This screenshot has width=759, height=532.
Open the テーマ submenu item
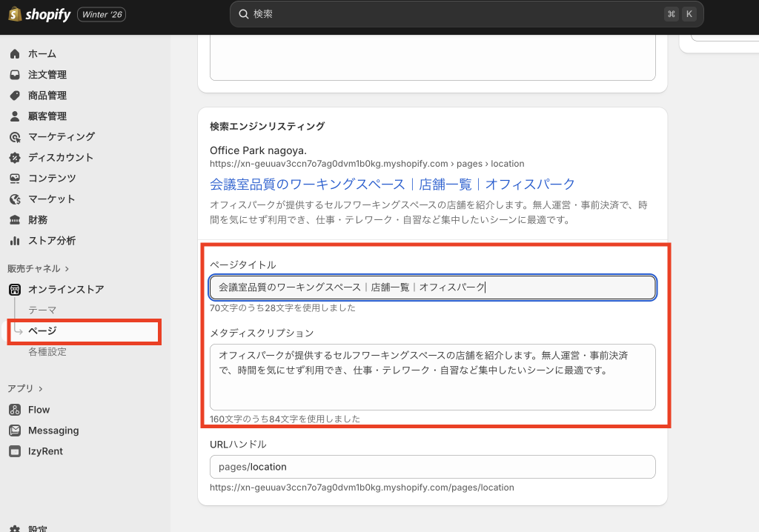pos(42,310)
